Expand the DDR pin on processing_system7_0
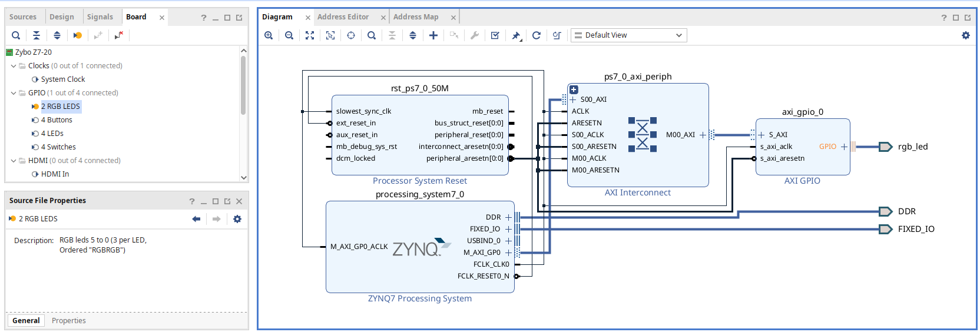Screen dimensions: 980x332 pos(508,217)
